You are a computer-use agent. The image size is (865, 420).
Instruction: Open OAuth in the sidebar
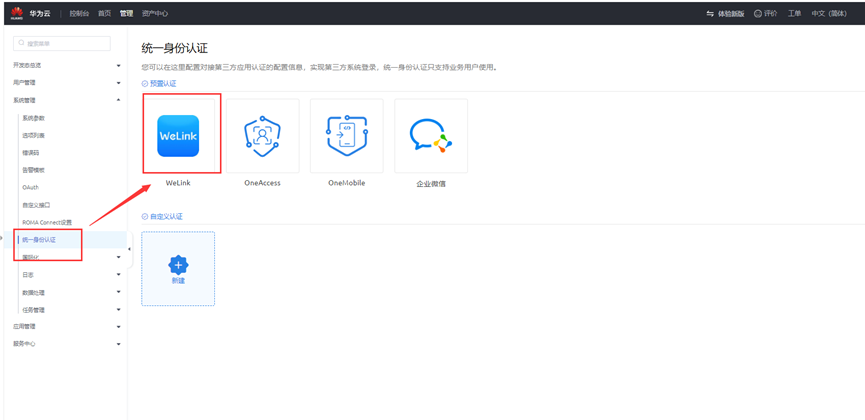click(31, 188)
